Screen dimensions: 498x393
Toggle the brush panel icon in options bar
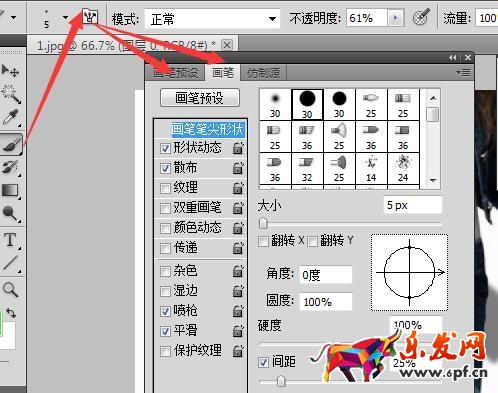point(90,16)
